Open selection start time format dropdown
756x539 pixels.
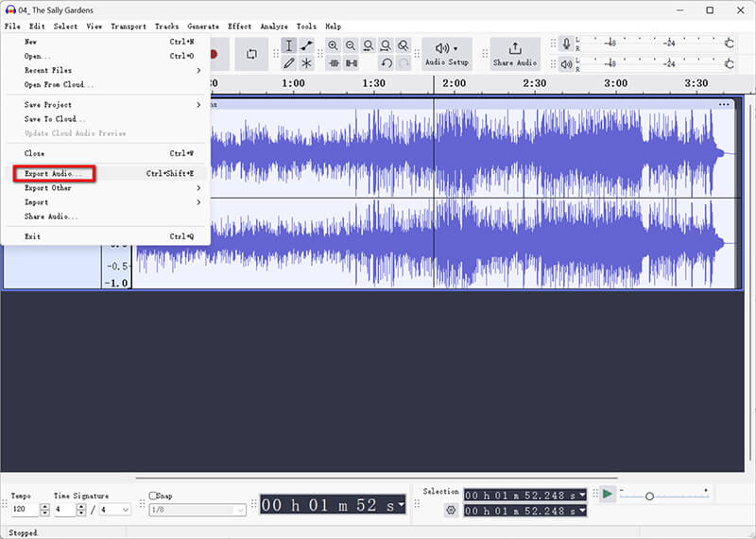coord(582,495)
